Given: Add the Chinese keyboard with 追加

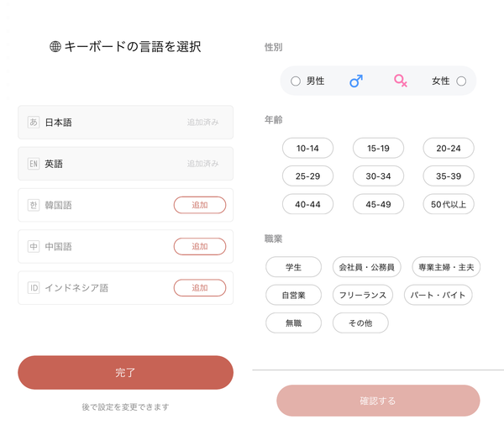Looking at the screenshot, I should coord(200,247).
